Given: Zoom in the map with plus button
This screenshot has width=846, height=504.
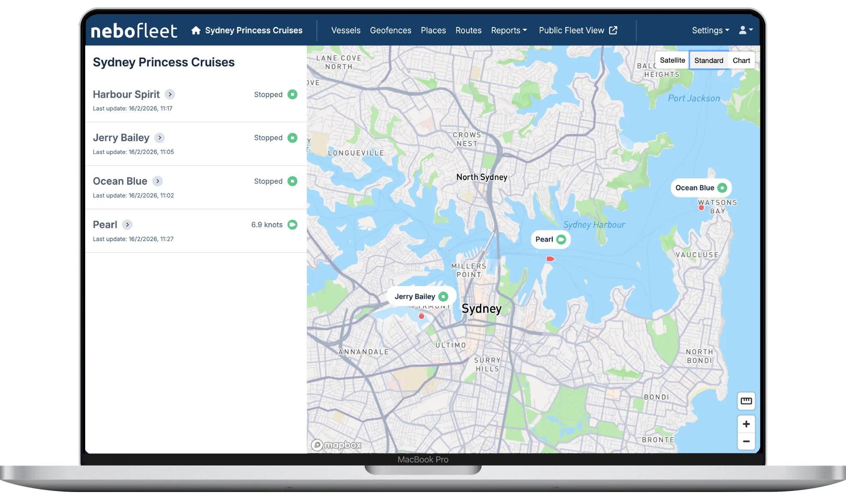Looking at the screenshot, I should coord(746,424).
